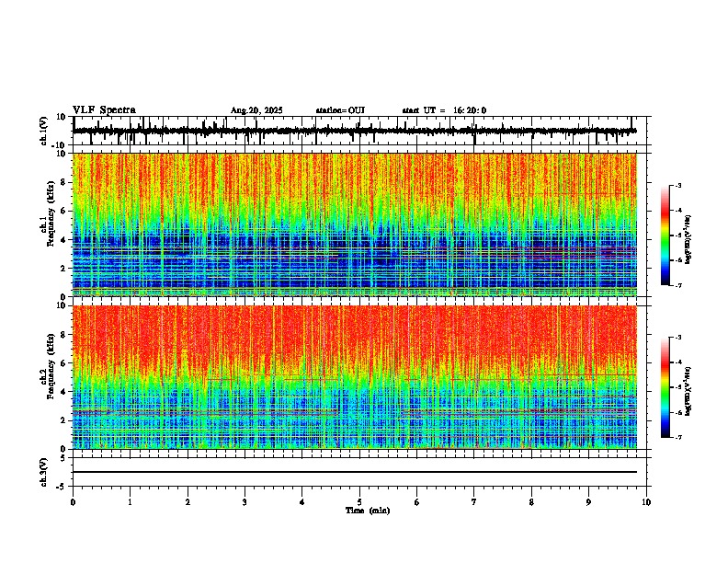Click inside the ch.1 frequency spectrogram
The image size is (728, 563).
[355, 224]
